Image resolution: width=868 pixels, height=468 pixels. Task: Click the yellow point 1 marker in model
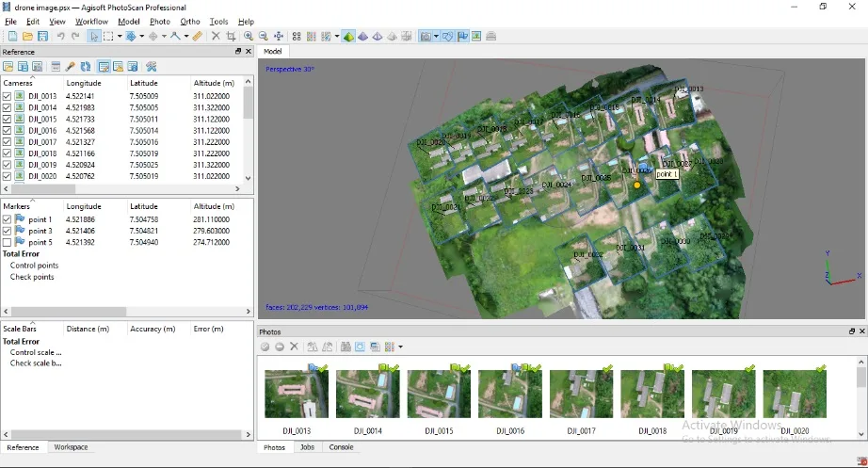click(637, 185)
